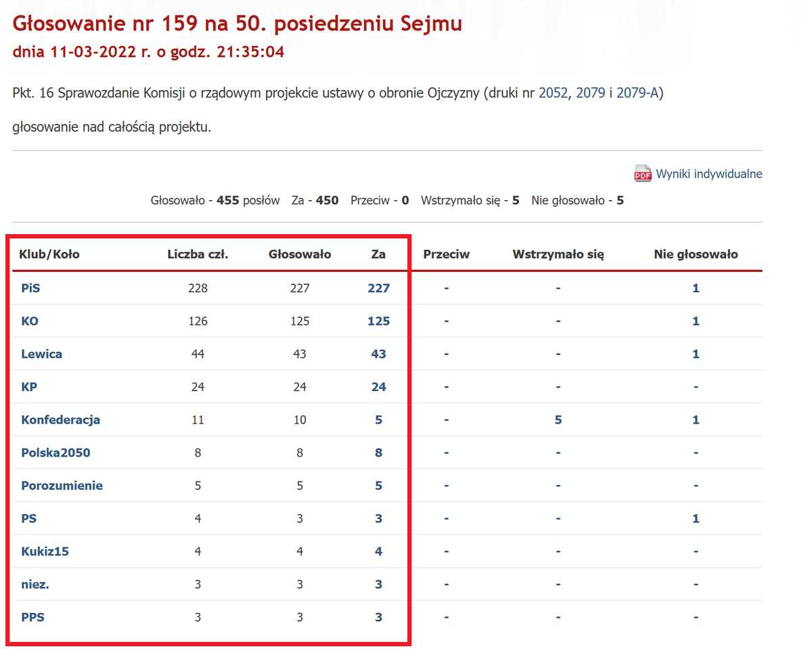Open the KP club details
The width and height of the screenshot is (812, 663).
pyautogui.click(x=29, y=386)
